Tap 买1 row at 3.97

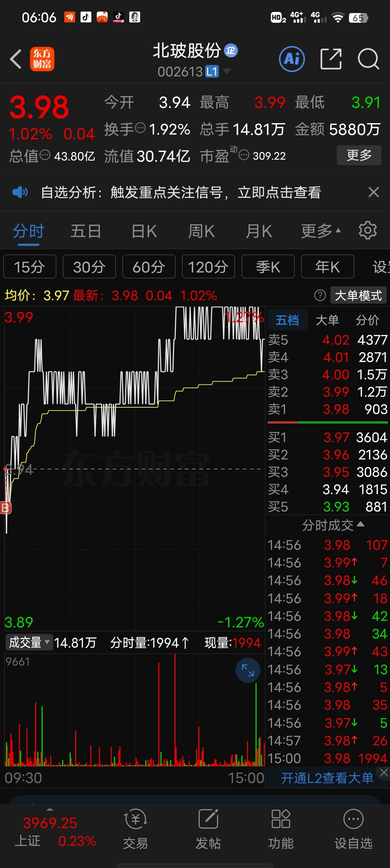[x=328, y=437]
